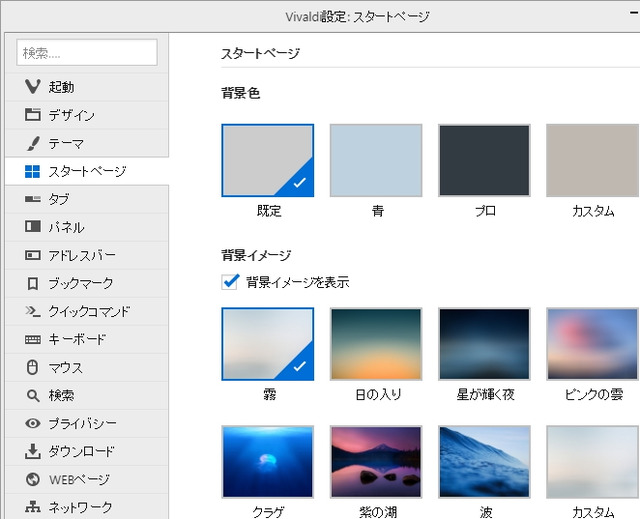Select the ピンクの雲 pink cloud image
This screenshot has width=640, height=519.
tap(592, 344)
